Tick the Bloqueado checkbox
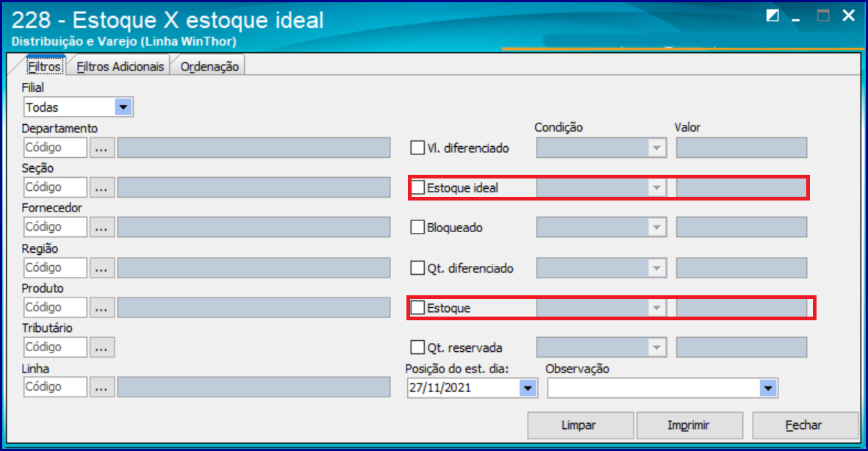 click(x=417, y=228)
